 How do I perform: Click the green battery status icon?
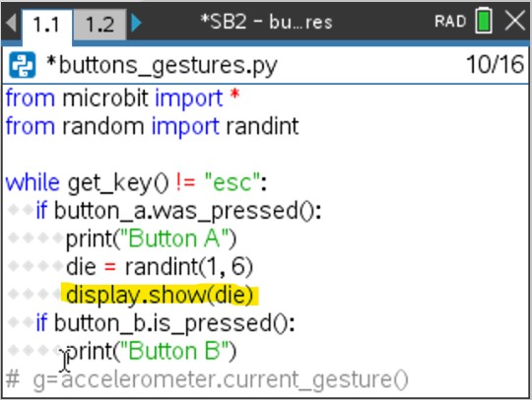[x=484, y=21]
